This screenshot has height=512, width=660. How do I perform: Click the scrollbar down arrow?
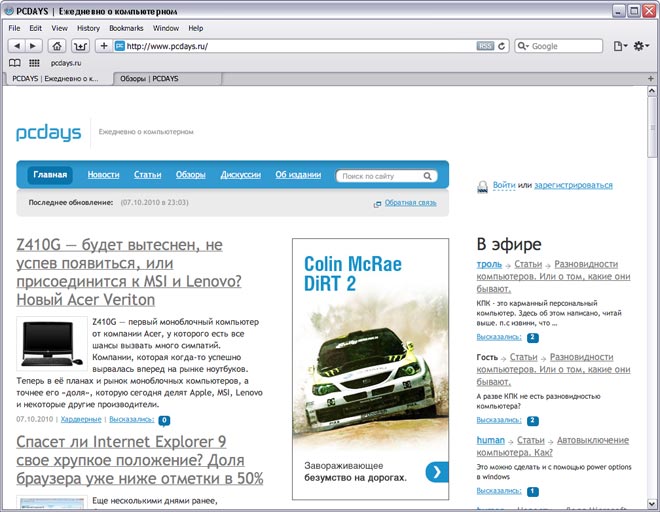click(652, 504)
